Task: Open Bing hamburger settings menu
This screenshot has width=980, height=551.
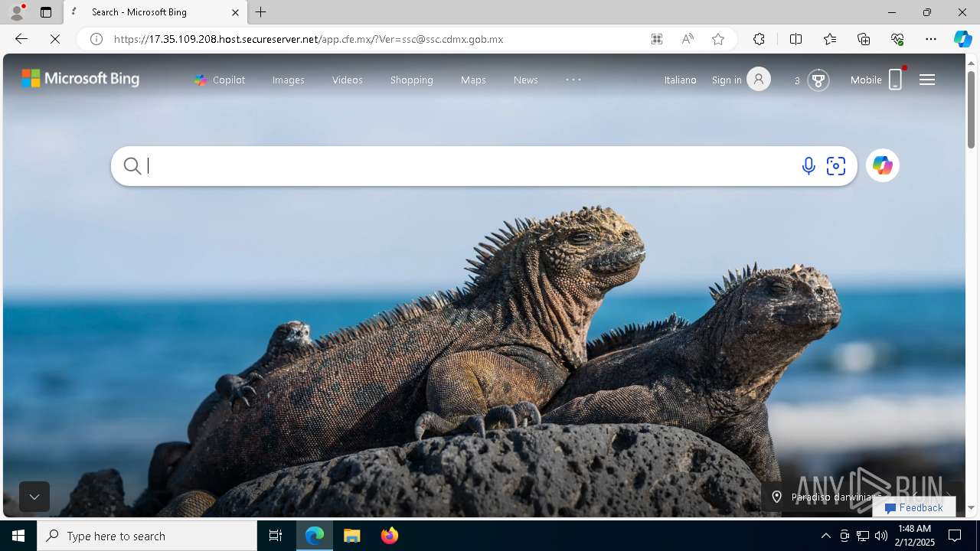Action: click(x=927, y=80)
